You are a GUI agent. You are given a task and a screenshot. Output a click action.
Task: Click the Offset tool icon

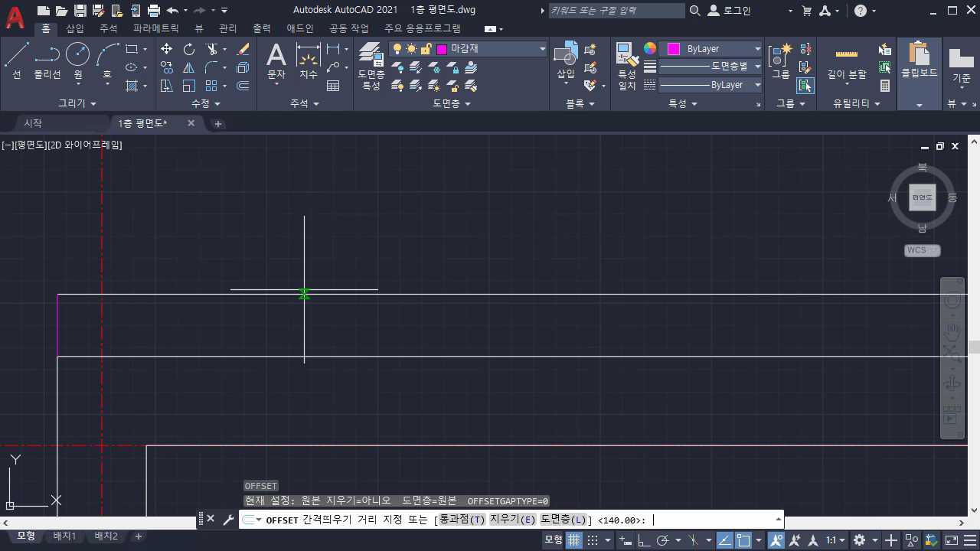[x=243, y=86]
